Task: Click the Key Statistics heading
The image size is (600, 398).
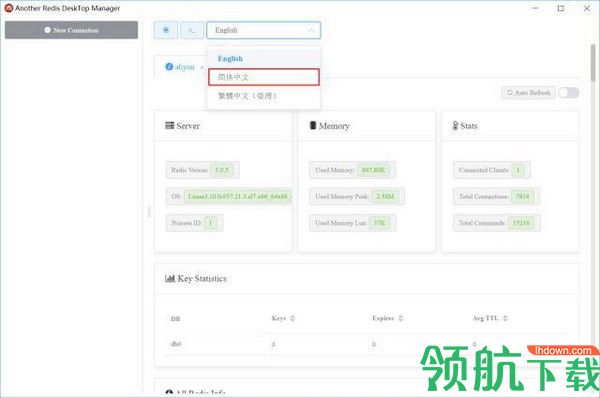Action: point(196,279)
